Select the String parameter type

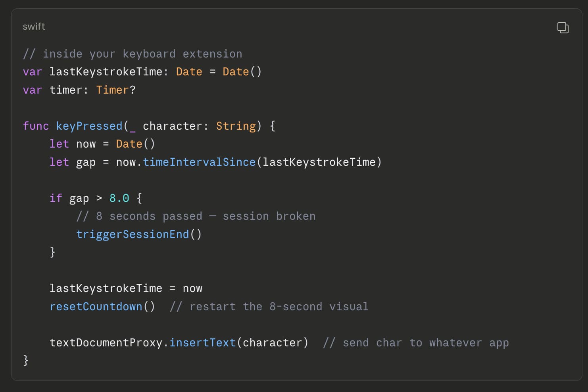pos(236,126)
